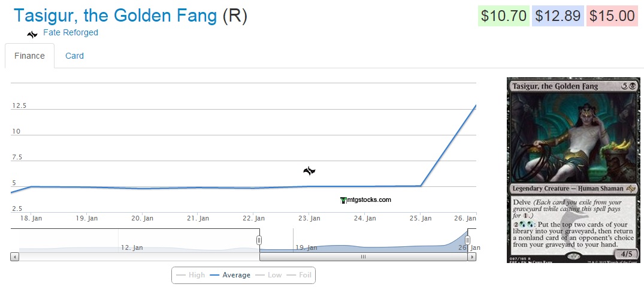Toggle the Average price series in legend
The height and width of the screenshot is (287, 644).
(230, 275)
